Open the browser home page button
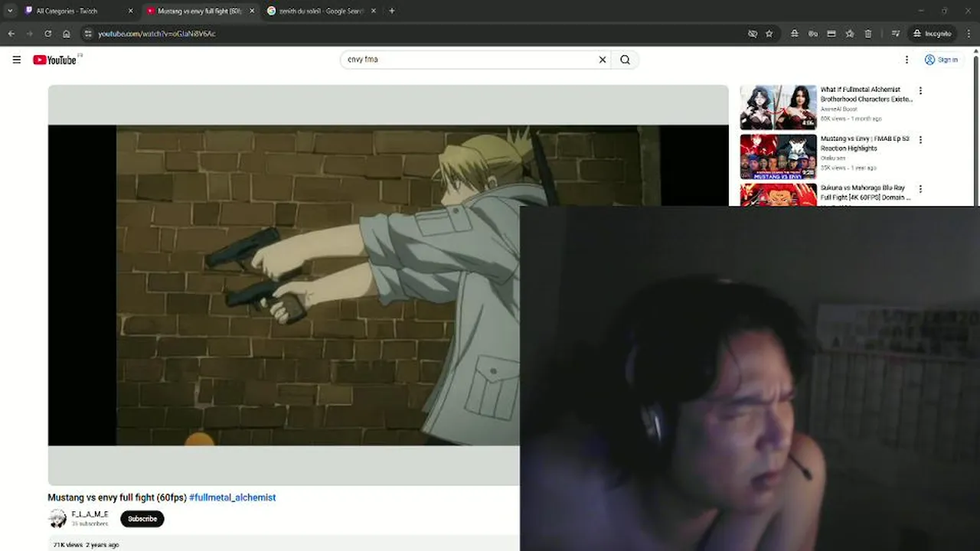The width and height of the screenshot is (980, 551). pyautogui.click(x=67, y=34)
